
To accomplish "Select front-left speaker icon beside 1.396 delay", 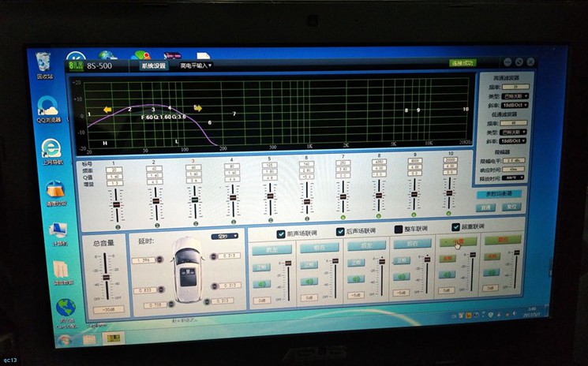I will coord(159,260).
